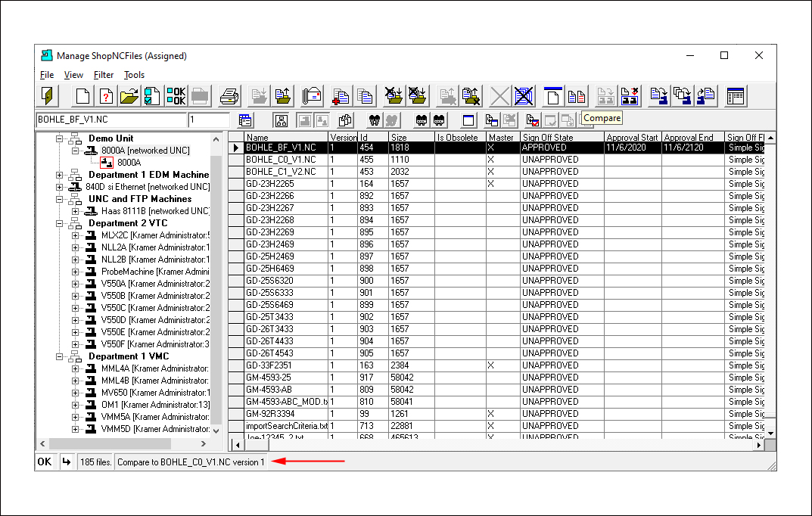Viewport: 812px width, 516px height.
Task: Click the Compare two documents icon
Action: (x=577, y=96)
